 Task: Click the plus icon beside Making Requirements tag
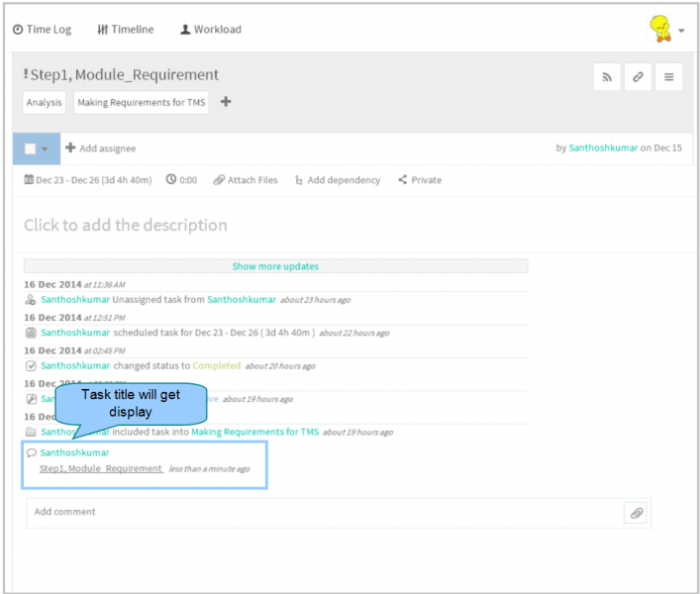(x=226, y=102)
